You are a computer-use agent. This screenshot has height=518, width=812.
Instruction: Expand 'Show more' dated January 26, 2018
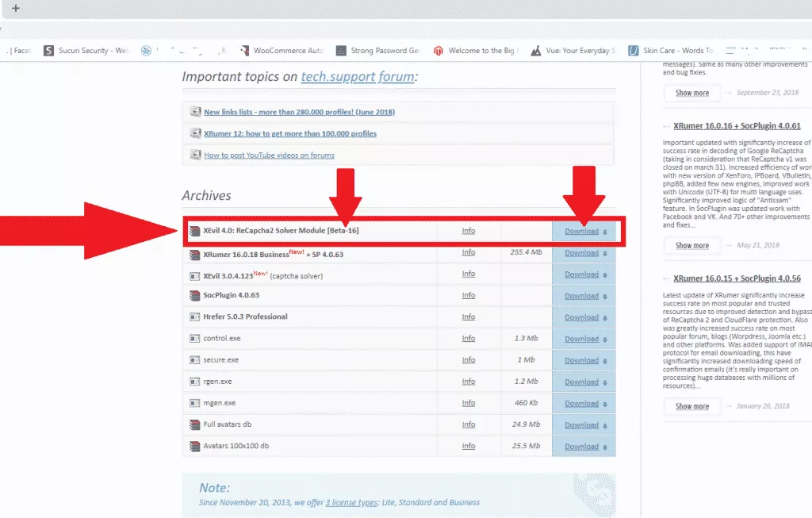(691, 406)
